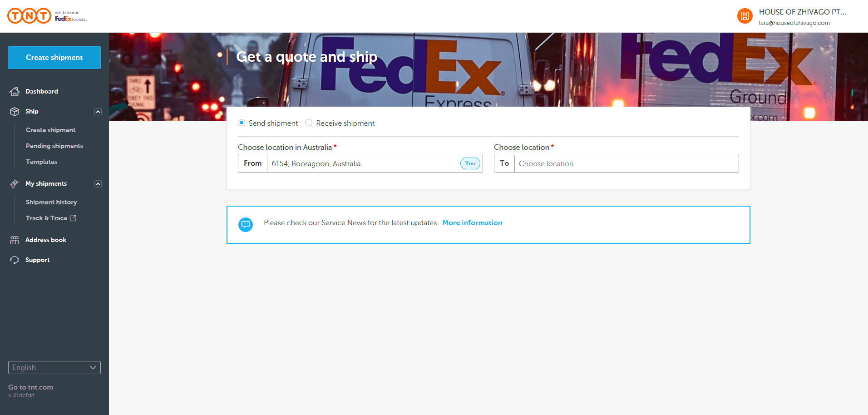
Task: Click the Dashboard house icon
Action: pos(15,92)
